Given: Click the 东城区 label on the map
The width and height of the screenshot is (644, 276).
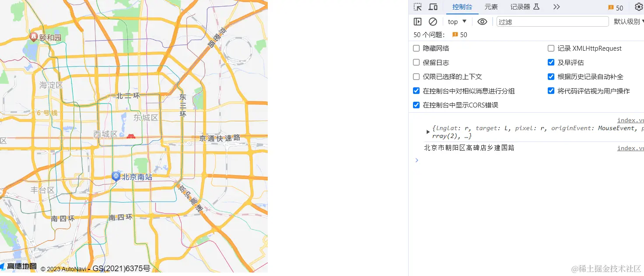Looking at the screenshot, I should tap(146, 117).
